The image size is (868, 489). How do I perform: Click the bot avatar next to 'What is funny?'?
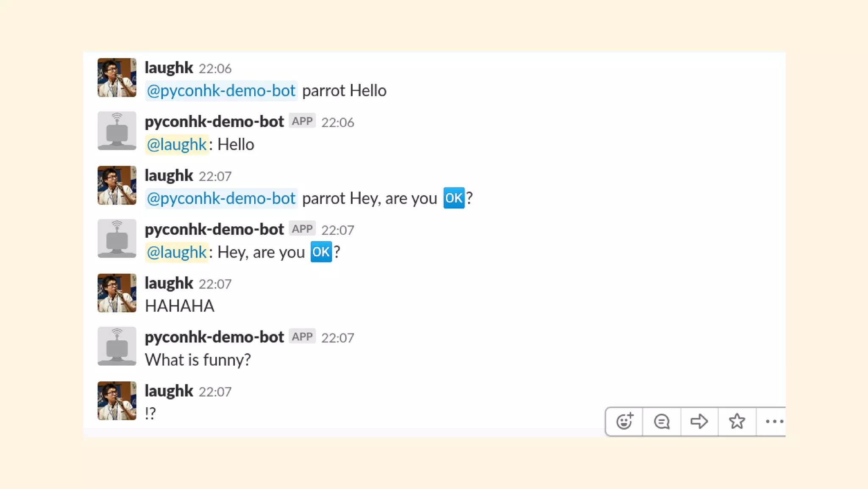[117, 346]
